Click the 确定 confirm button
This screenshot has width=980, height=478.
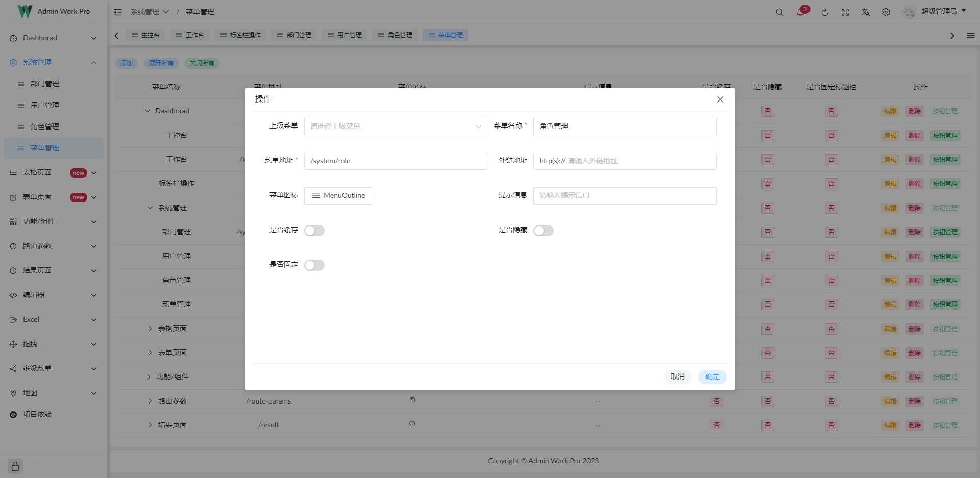pos(712,376)
